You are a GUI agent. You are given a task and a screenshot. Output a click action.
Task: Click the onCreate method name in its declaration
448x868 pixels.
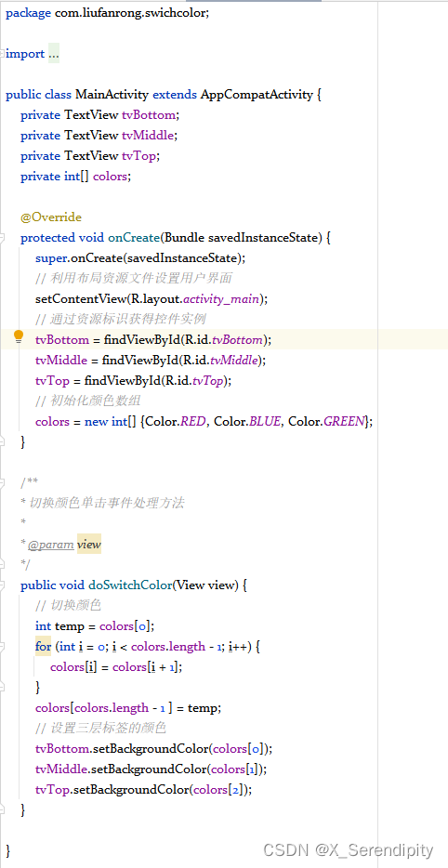point(134,238)
